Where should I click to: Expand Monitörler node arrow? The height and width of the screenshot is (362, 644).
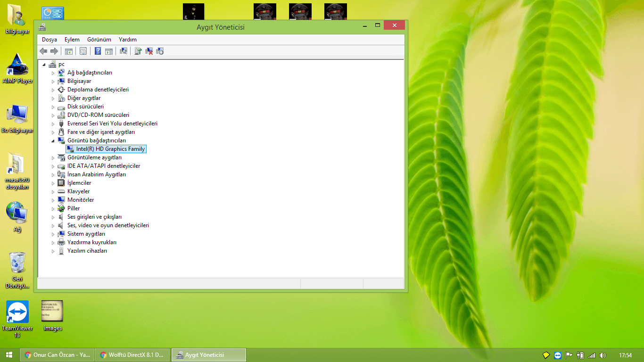pos(53,200)
